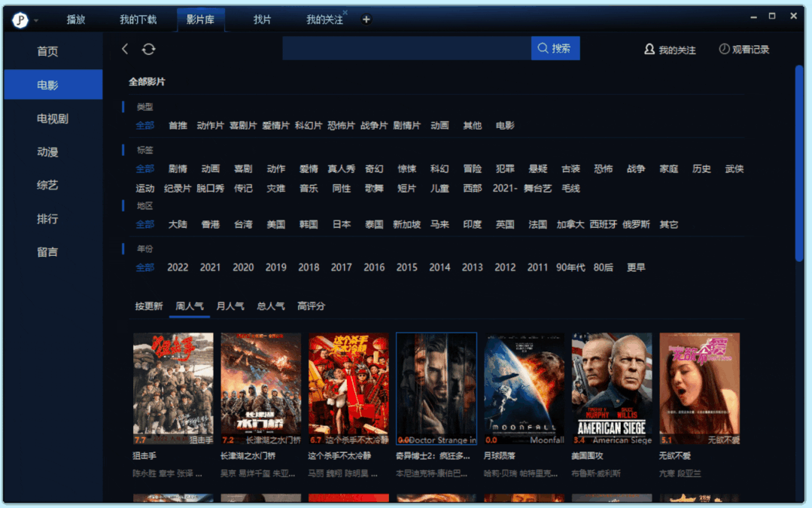Refresh the page with the reload icon
This screenshot has height=508, width=812.
[x=149, y=49]
